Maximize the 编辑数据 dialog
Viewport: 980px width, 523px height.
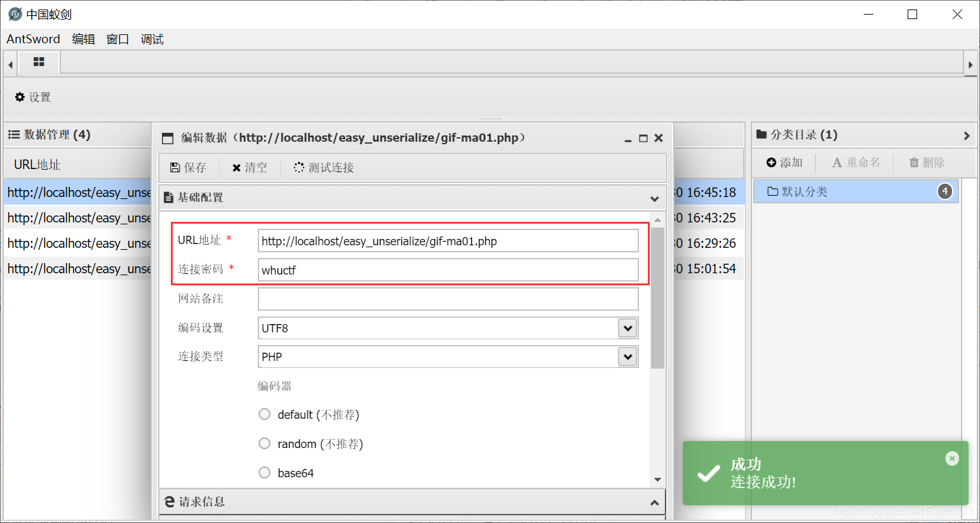pos(643,138)
